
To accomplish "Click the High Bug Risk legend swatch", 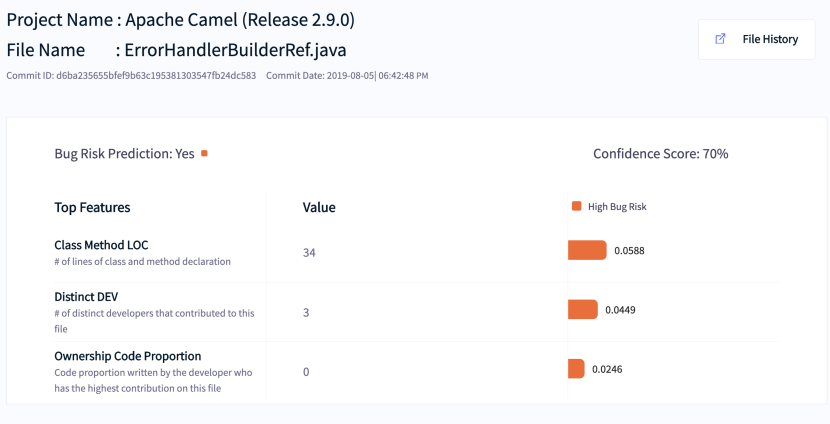I will click(x=576, y=207).
